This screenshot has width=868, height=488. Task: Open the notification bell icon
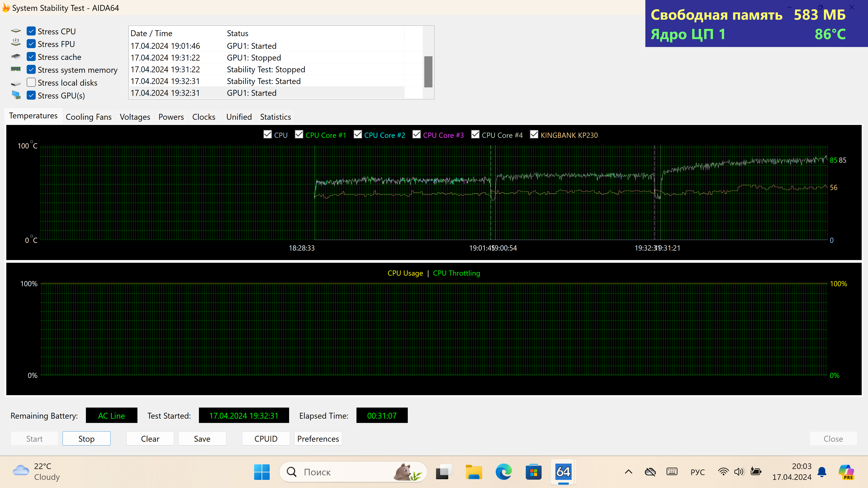(822, 472)
